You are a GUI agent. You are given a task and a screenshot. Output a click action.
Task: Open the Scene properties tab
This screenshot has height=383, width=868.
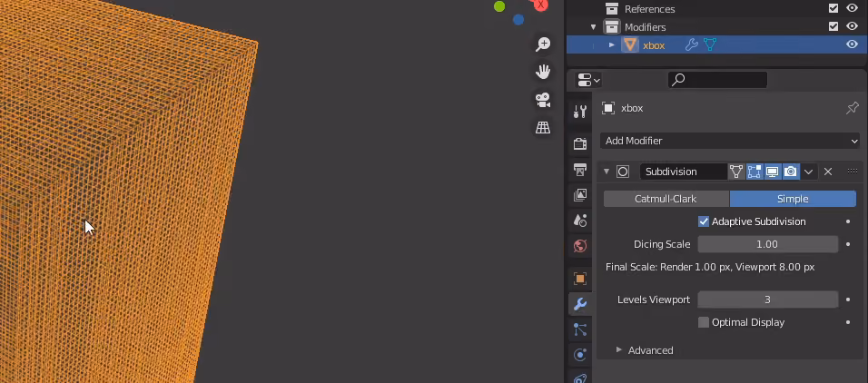[580, 221]
